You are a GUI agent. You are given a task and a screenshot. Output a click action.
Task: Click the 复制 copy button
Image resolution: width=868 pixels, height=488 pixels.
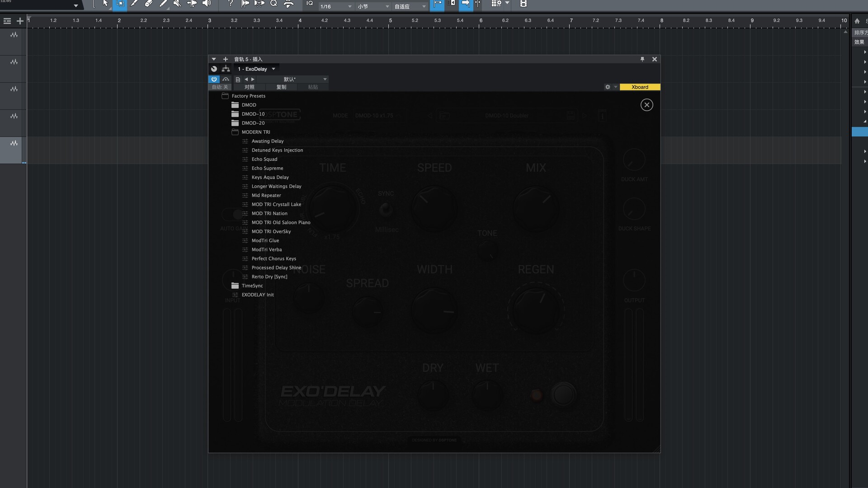click(x=281, y=87)
